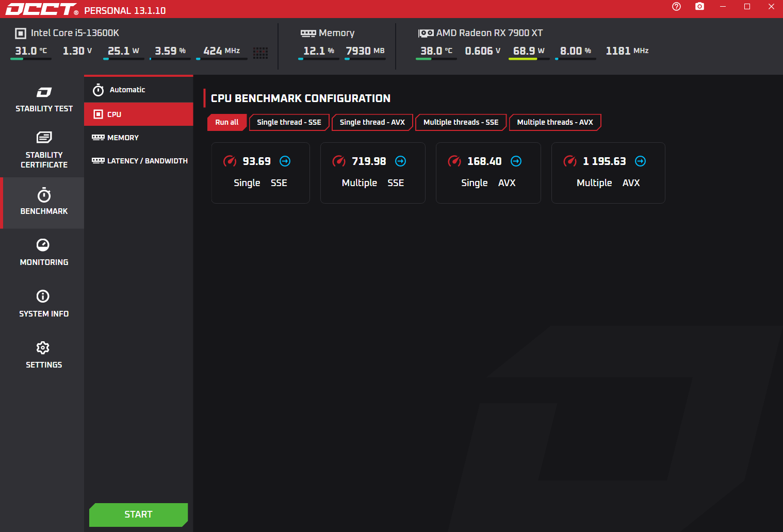The image size is (783, 532).
Task: Click the memory usage 12.1 % reading
Action: coord(319,51)
